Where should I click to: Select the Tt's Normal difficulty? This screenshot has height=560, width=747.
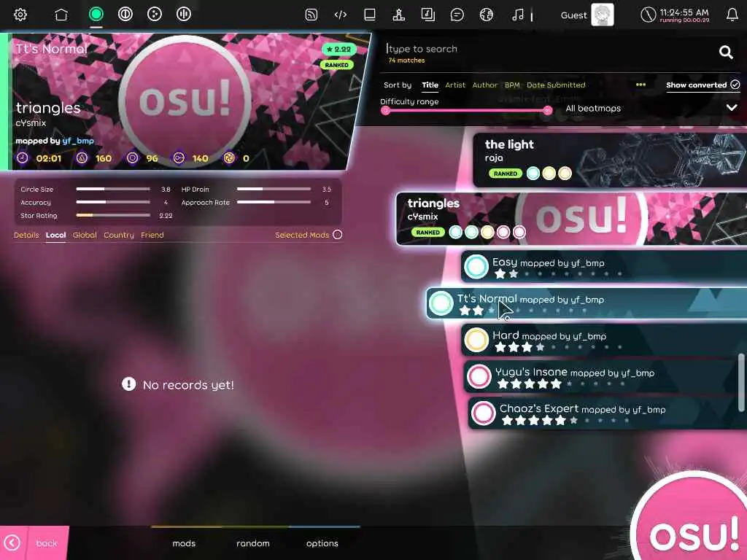[x=587, y=303]
